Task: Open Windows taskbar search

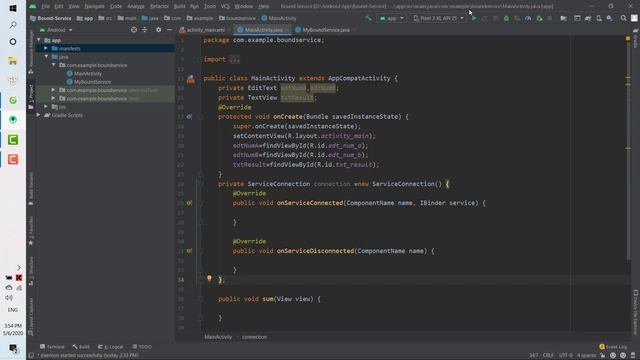Action: 13,25
